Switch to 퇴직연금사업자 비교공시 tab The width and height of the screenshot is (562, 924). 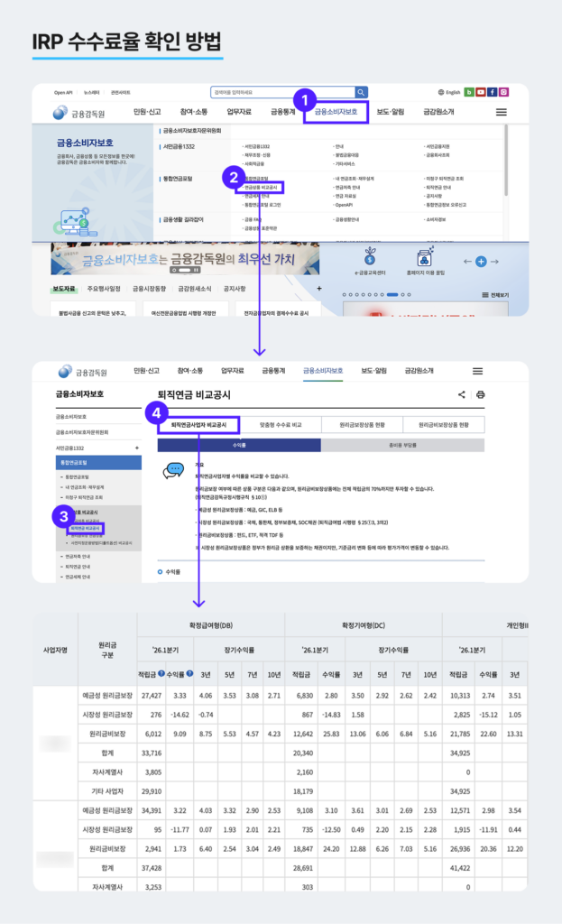(198, 425)
